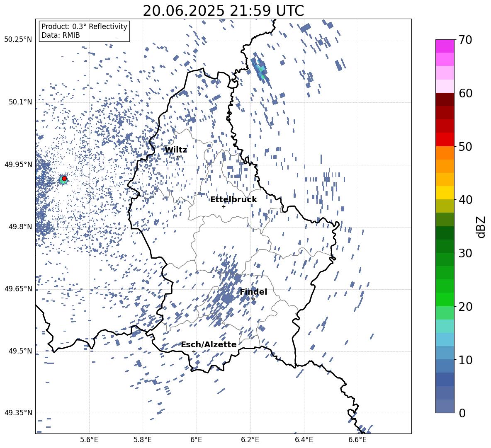Click the Ettelbruck city label
Screen dimensions: 491x448
[233, 199]
